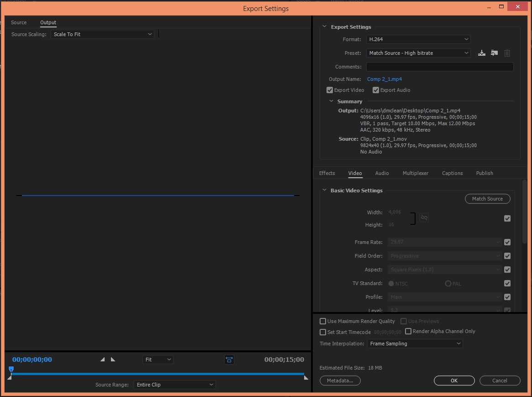
Task: Maximize the Export Settings window
Action: [x=501, y=6]
